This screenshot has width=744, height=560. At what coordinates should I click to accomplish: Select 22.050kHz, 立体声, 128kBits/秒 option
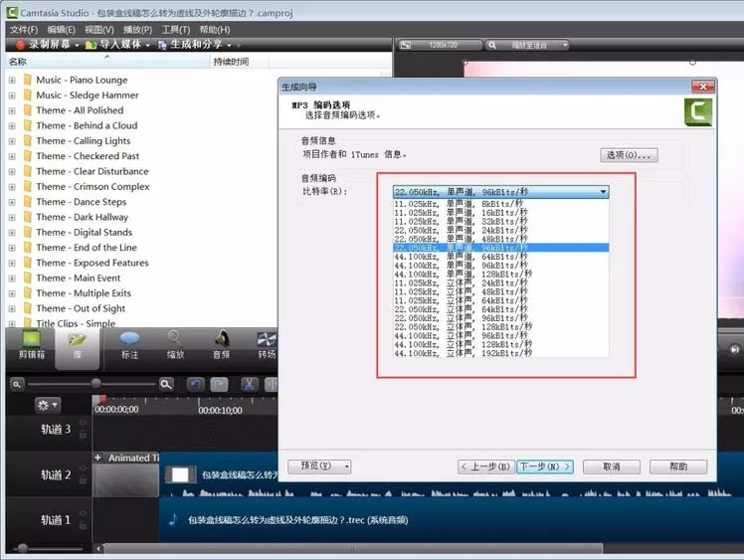[x=500, y=327]
